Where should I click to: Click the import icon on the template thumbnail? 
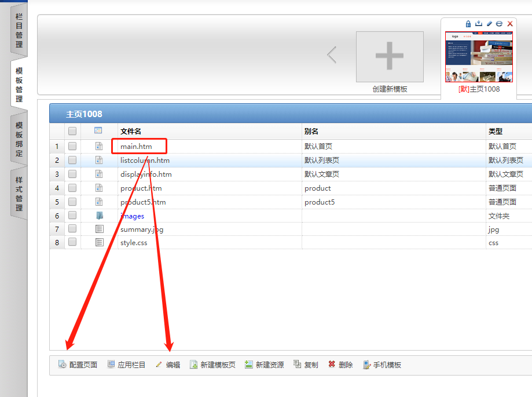click(x=479, y=24)
